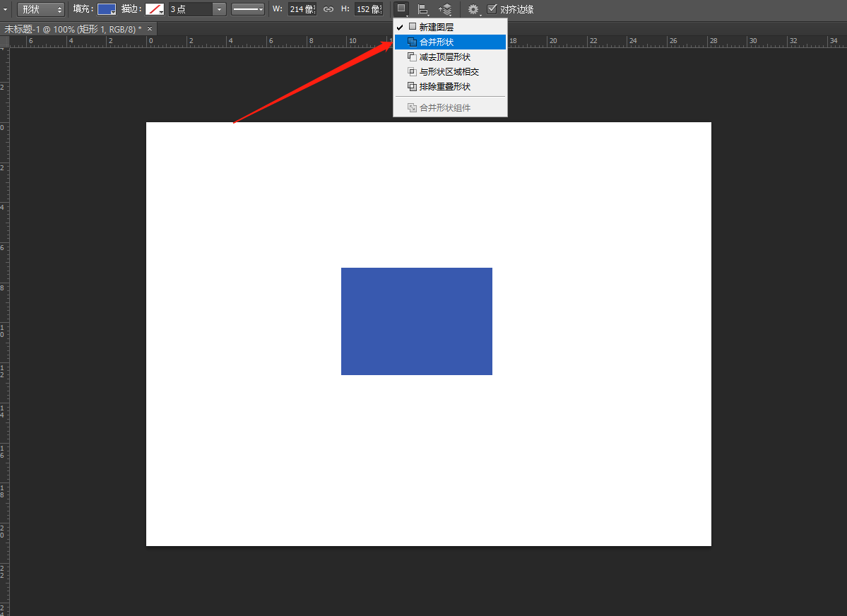Click the height H input field

pyautogui.click(x=368, y=9)
